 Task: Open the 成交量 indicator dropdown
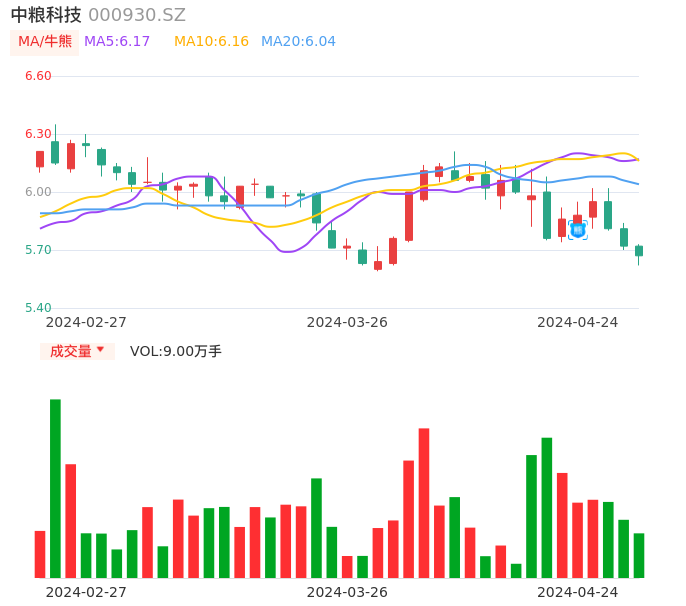click(77, 351)
